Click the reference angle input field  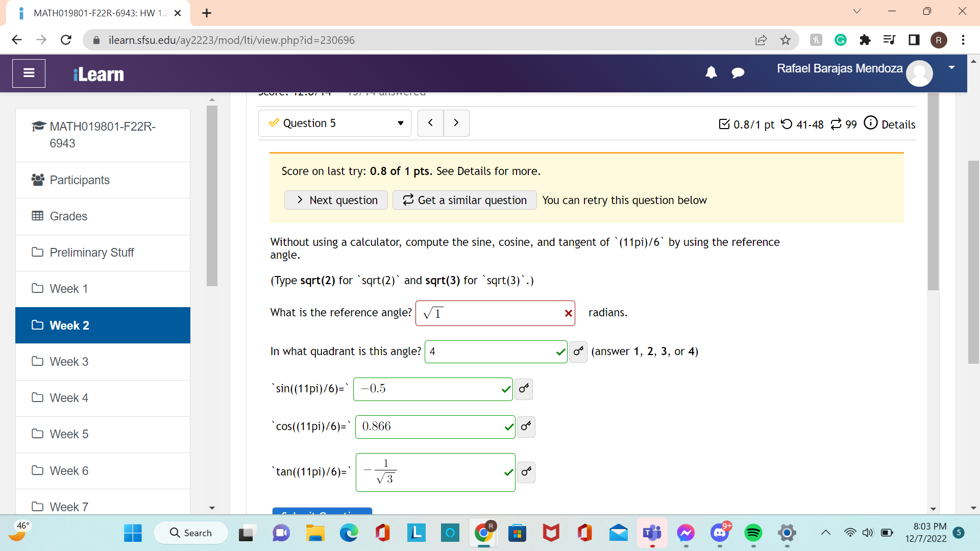490,313
